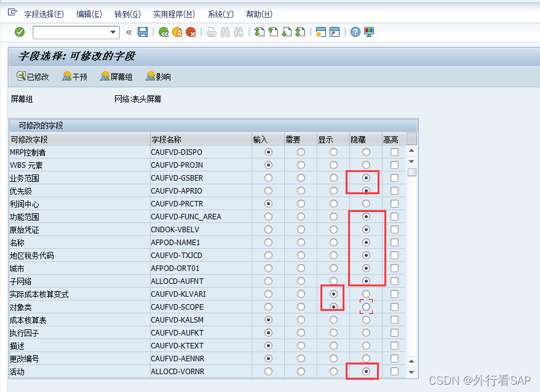
Task: Click the orange Exit icon
Action: click(177, 32)
